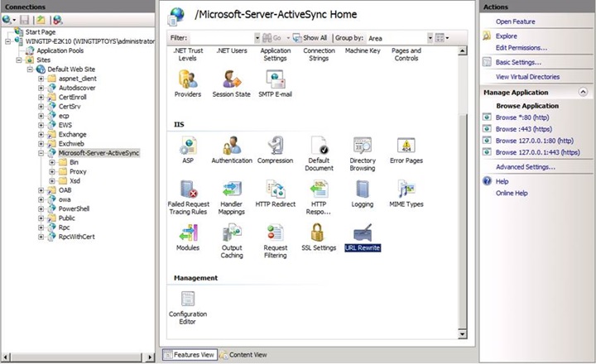Click the delete connection icon in Connections toolbar
The image size is (596, 364).
tap(57, 20)
